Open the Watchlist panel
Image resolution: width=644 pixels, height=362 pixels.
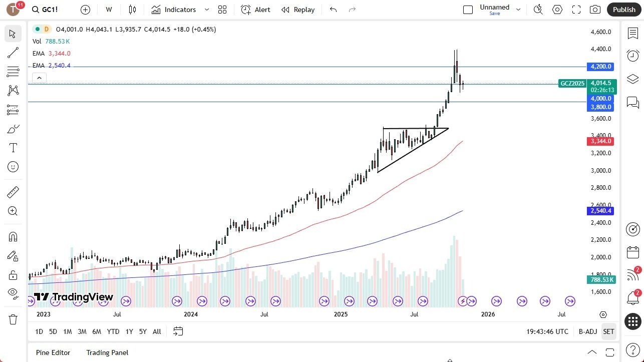[633, 32]
